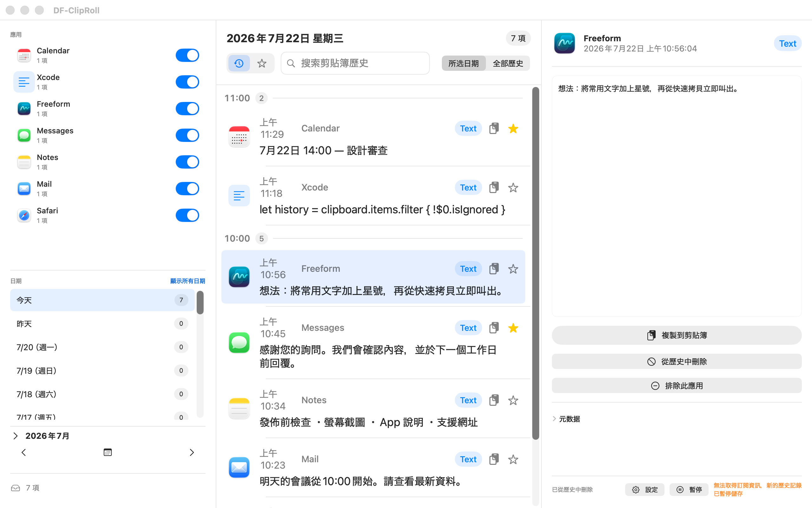Disable Xcode capture toggle
Screen dimensions: 812x508
pos(187,82)
